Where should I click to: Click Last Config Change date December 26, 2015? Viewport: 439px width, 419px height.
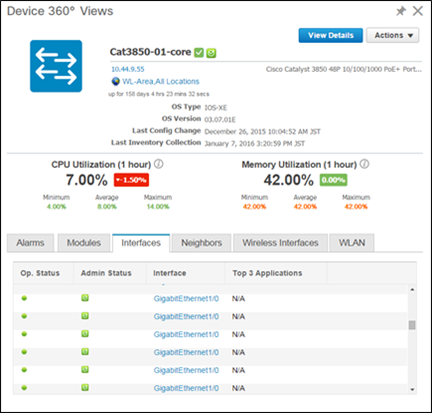[x=262, y=132]
